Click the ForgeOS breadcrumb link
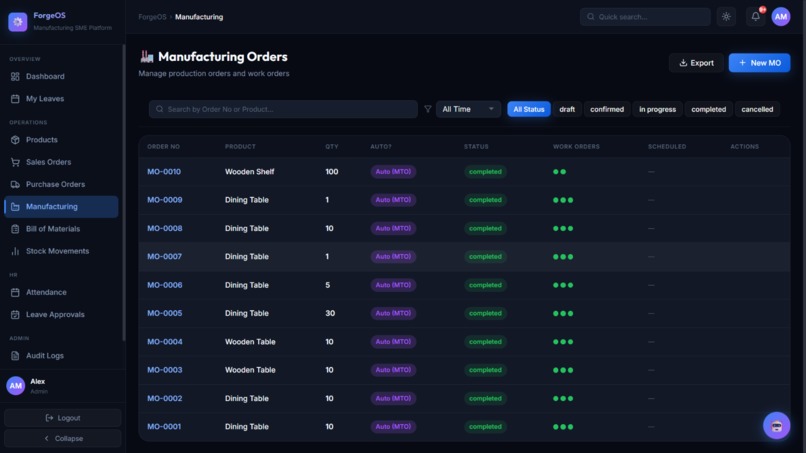The width and height of the screenshot is (806, 453). [152, 17]
